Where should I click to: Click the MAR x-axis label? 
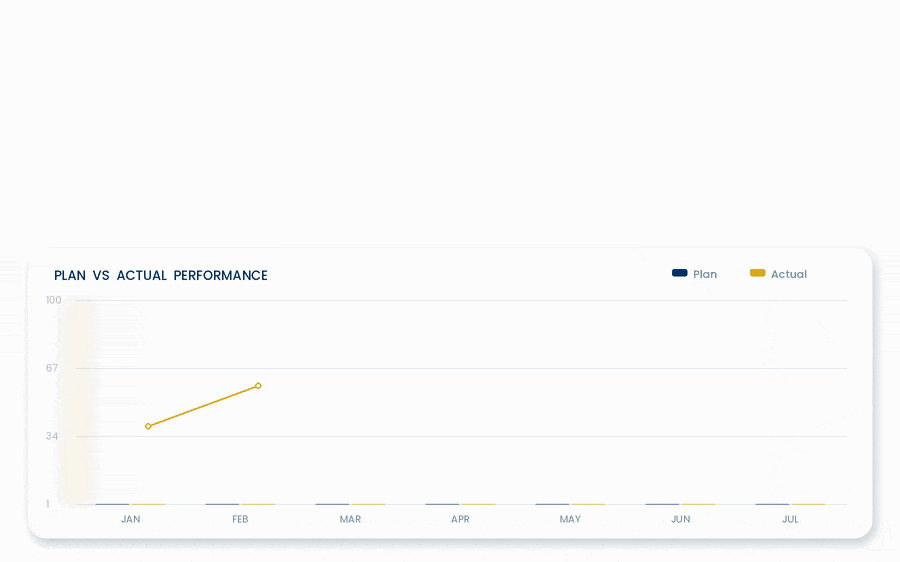pos(350,519)
